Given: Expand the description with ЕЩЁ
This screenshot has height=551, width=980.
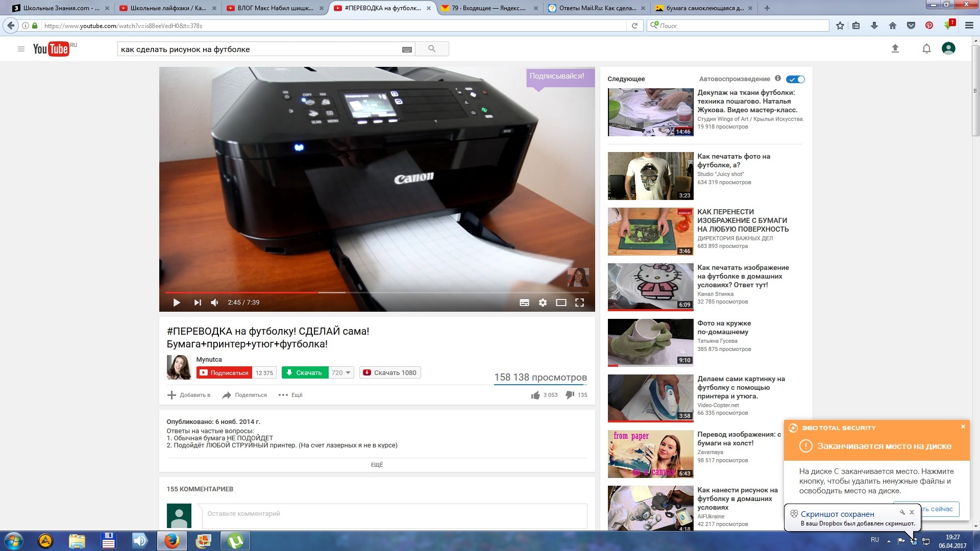Looking at the screenshot, I should [377, 465].
